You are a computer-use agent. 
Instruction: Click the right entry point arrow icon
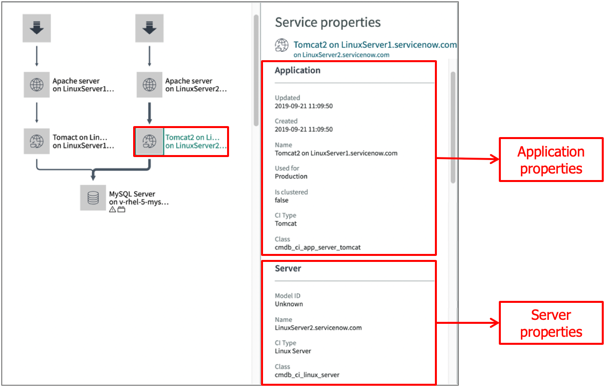[149, 28]
